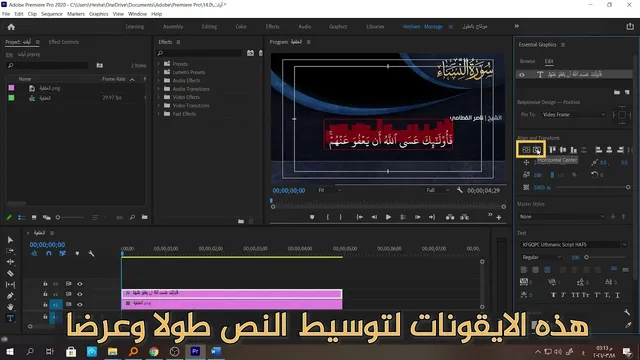Image resolution: width=640 pixels, height=360 pixels.
Task: Open the KFGQPC Uthmanic Script HAFS font dropdown
Action: (573, 244)
